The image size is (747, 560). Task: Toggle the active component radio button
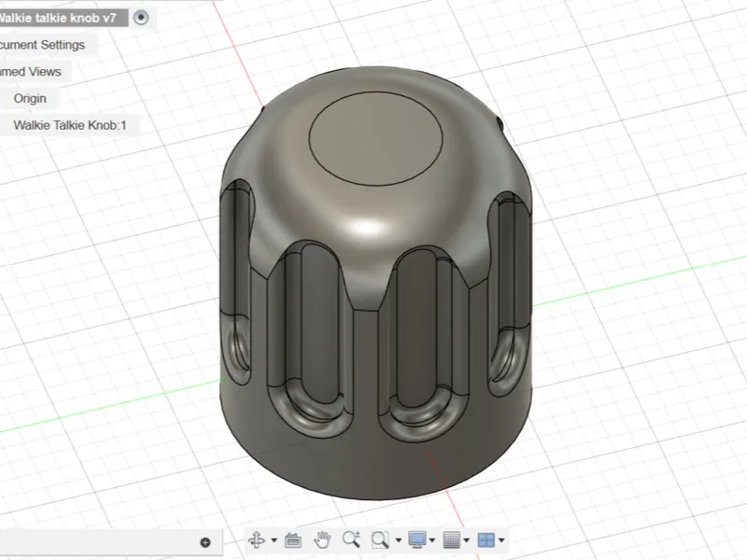pyautogui.click(x=141, y=18)
